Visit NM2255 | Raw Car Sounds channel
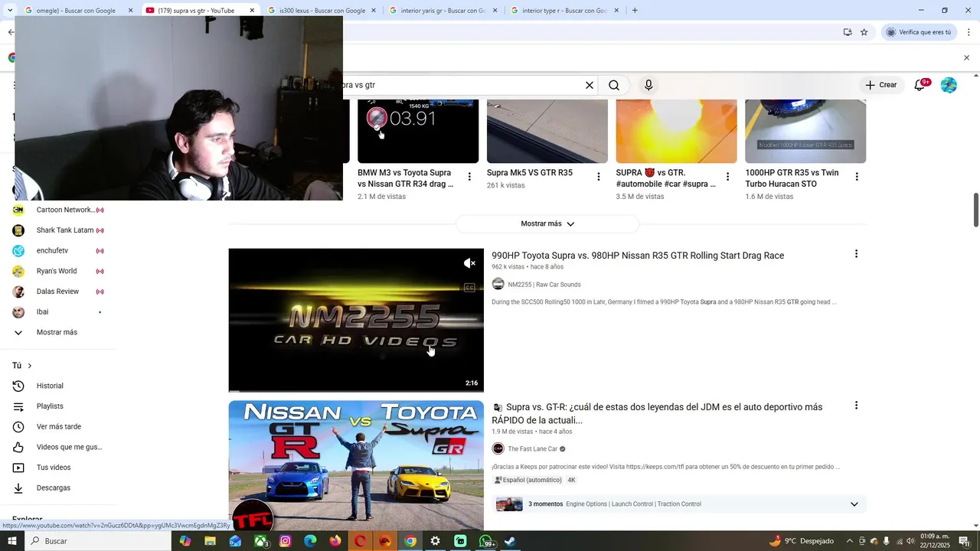Image resolution: width=980 pixels, height=551 pixels. pyautogui.click(x=544, y=285)
